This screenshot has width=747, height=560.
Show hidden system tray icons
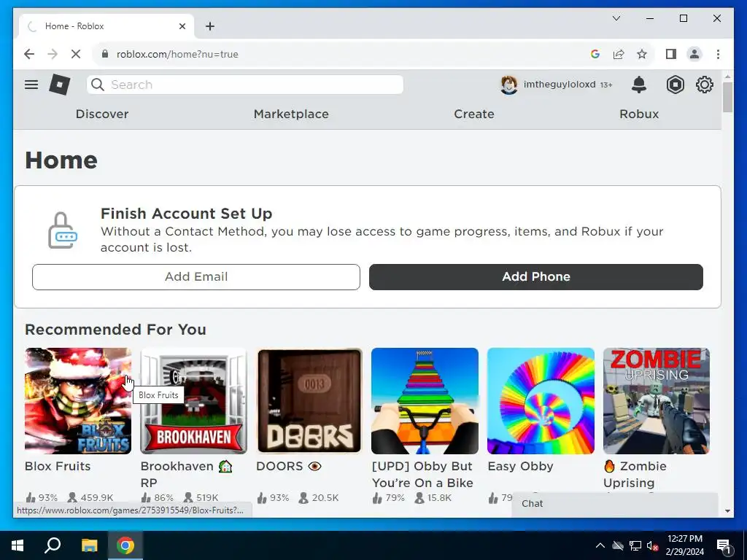(600, 545)
